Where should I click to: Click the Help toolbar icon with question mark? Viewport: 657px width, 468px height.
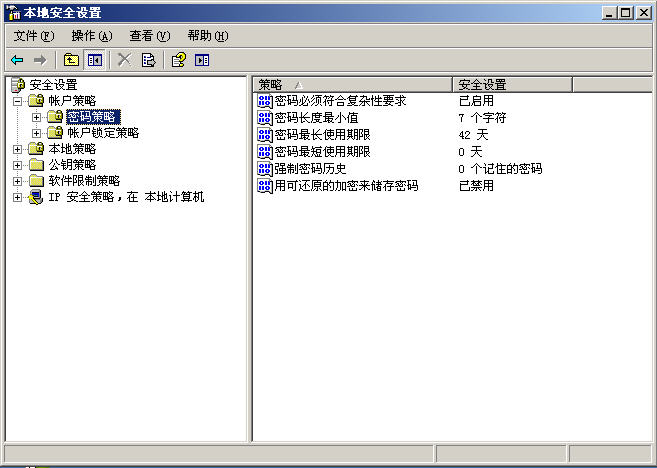[178, 60]
